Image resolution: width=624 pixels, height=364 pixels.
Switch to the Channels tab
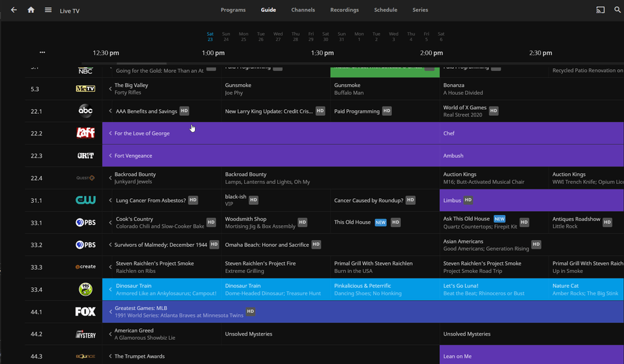(303, 10)
